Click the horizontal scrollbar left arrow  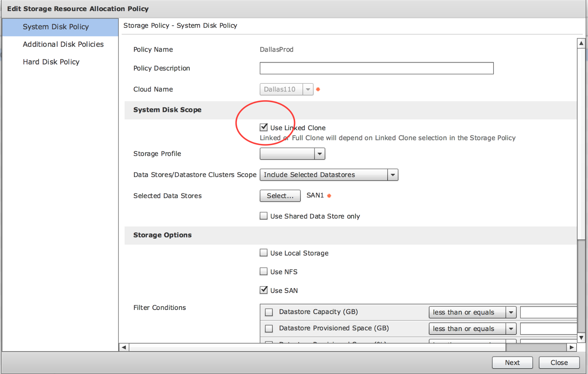(x=124, y=347)
